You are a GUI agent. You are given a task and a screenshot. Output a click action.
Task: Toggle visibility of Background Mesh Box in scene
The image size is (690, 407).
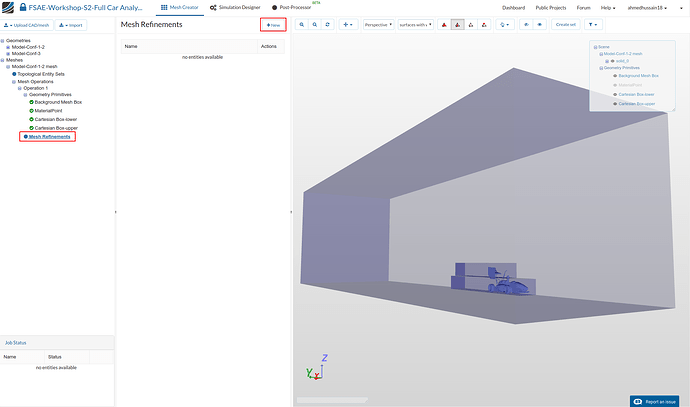[x=616, y=76]
